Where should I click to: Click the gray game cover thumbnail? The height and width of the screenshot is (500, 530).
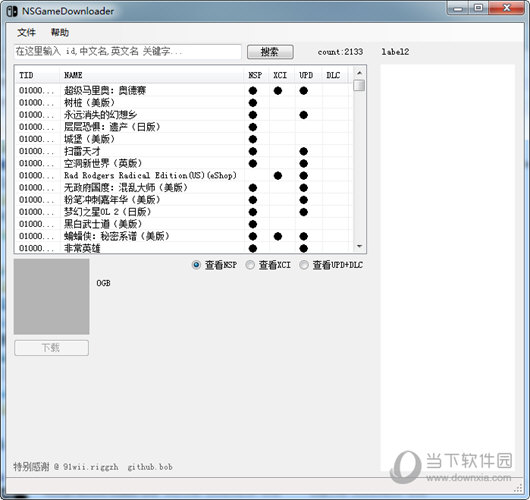point(51,296)
